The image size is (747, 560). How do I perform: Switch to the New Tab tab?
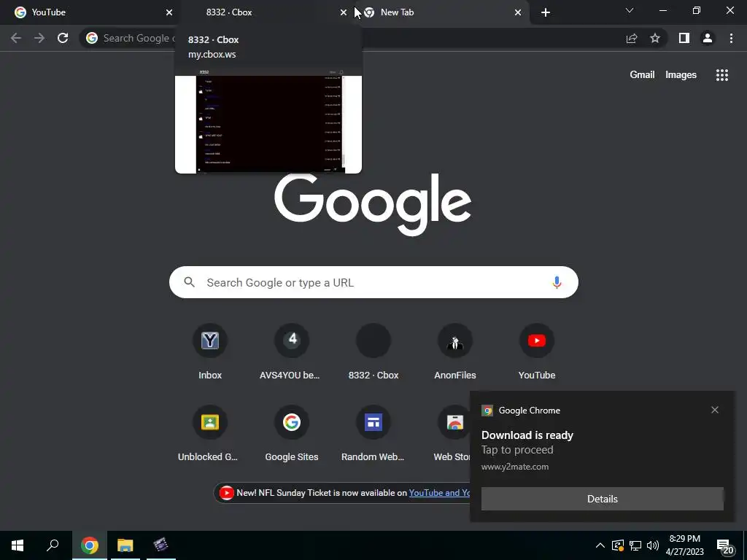(x=441, y=12)
